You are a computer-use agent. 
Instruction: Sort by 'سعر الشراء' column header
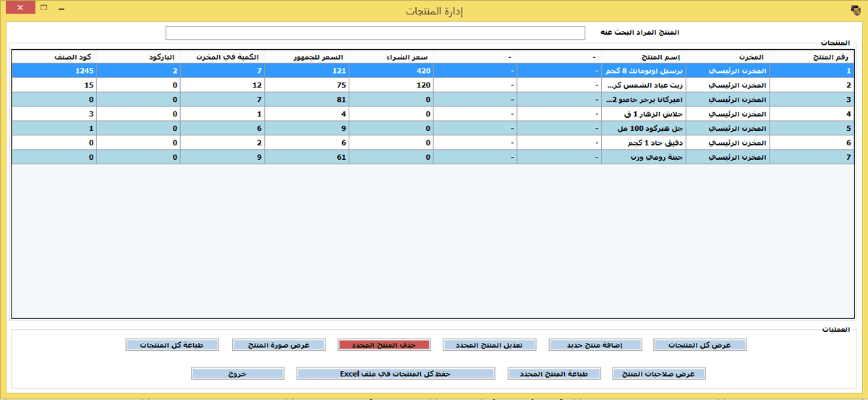pyautogui.click(x=391, y=56)
